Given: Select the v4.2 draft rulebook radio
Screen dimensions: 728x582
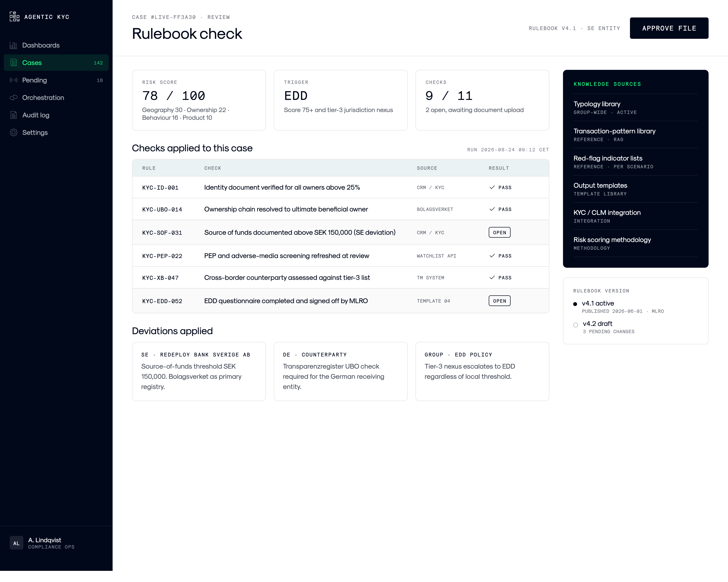Looking at the screenshot, I should 575,325.
